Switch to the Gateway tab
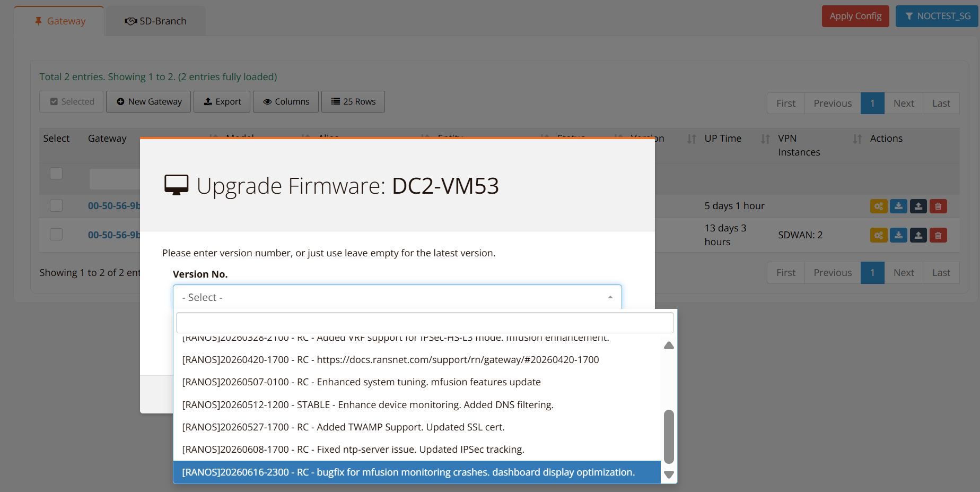Screen dimensions: 980x492 (59, 21)
